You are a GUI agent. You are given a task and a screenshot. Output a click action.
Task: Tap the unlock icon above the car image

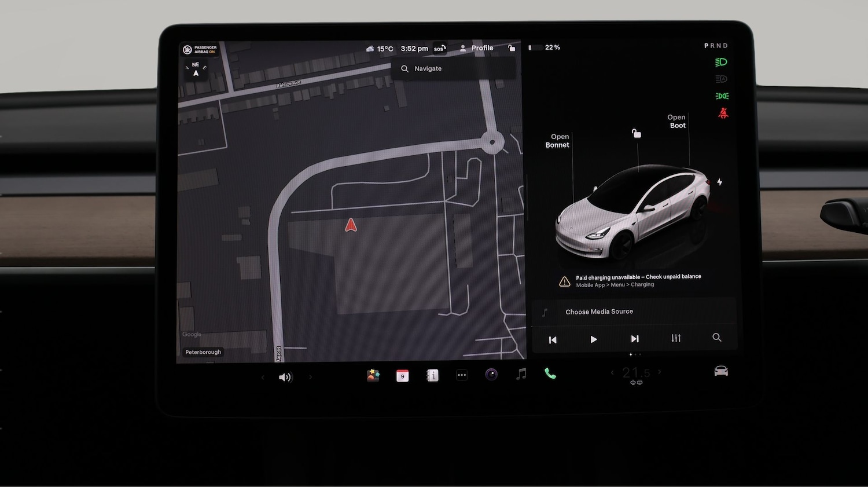(x=635, y=133)
